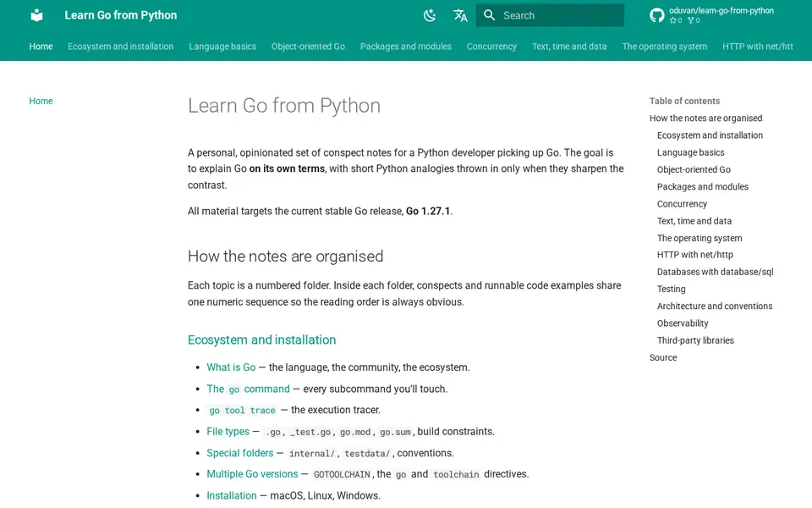Viewport: 812px width, 508px height.
Task: Go to the Packages and modules tab
Action: click(406, 47)
